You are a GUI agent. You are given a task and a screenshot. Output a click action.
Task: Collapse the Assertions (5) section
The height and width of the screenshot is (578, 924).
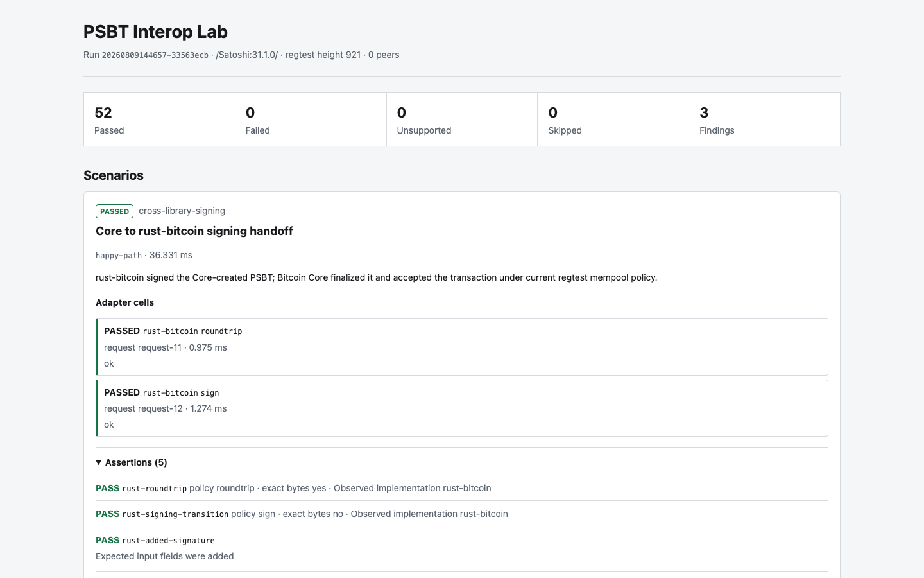point(132,462)
